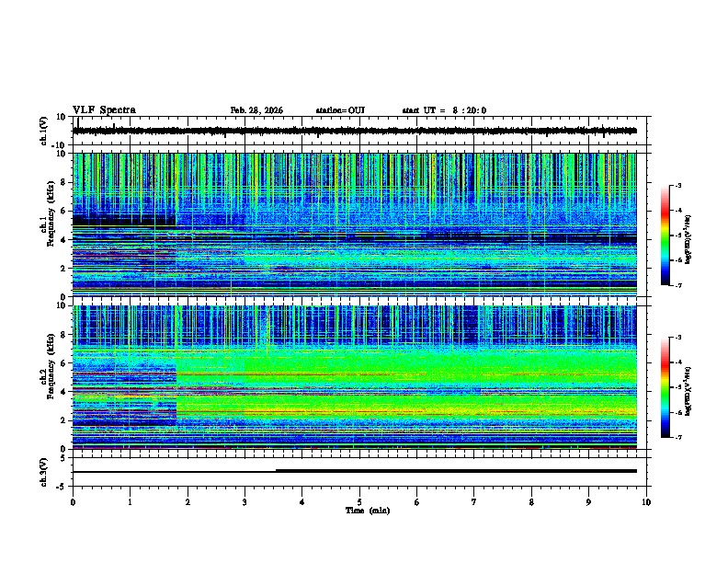Click the time axis tick label "5"

pos(359,502)
